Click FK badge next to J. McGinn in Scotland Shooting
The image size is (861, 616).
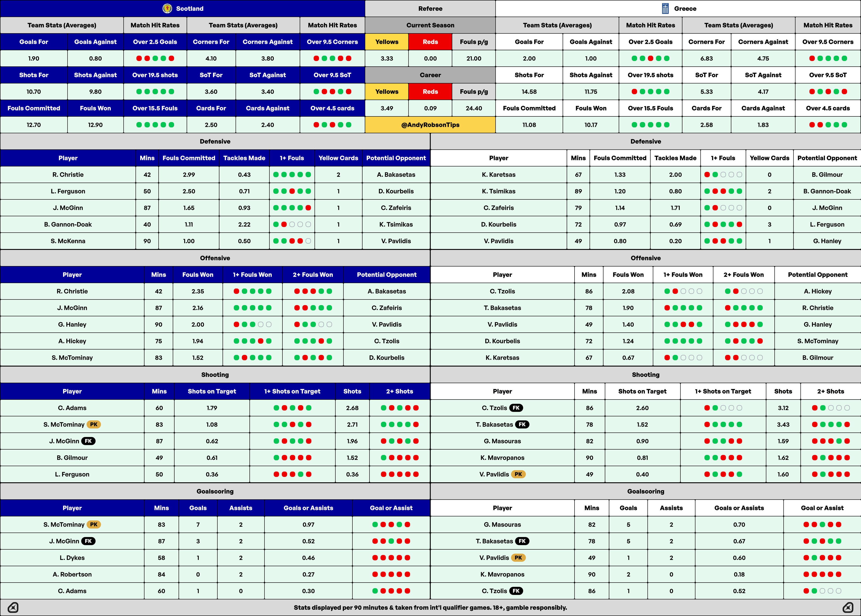point(88,441)
